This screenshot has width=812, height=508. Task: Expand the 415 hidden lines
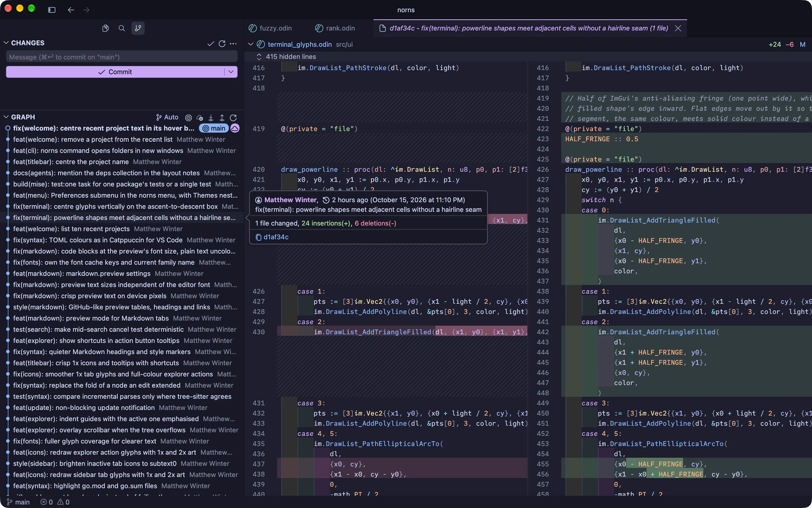259,56
